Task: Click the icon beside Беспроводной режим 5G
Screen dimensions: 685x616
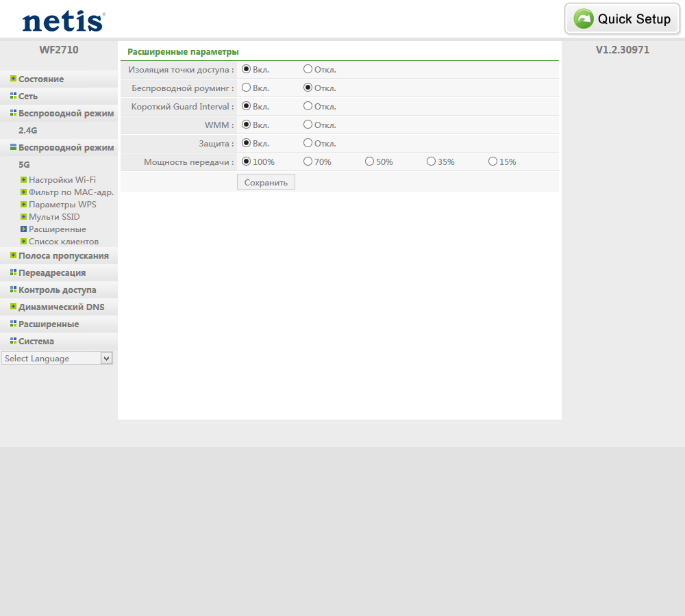Action: (x=13, y=147)
